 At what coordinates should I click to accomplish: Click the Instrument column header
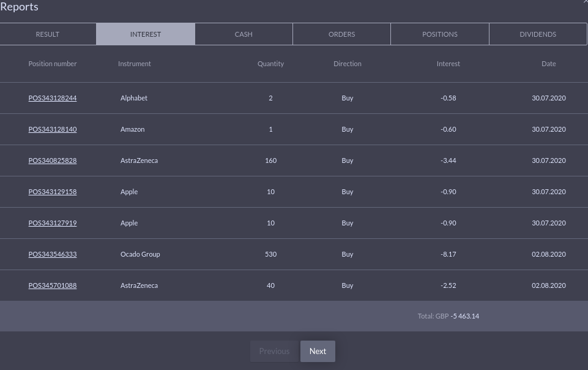(x=135, y=64)
